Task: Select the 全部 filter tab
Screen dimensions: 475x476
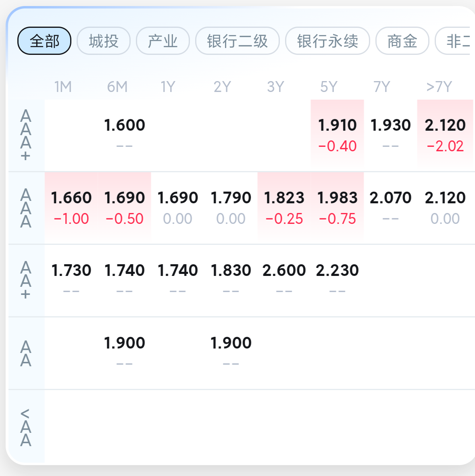Action: (44, 41)
